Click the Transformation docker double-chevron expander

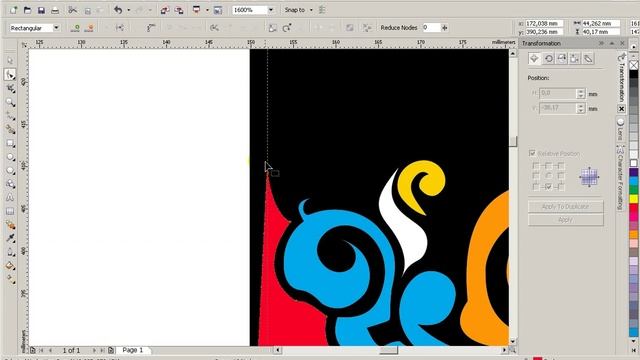pyautogui.click(x=601, y=43)
